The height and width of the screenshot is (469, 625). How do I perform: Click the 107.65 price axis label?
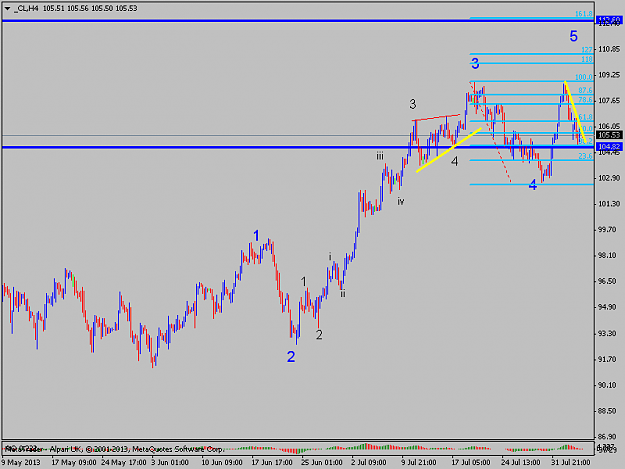click(609, 100)
